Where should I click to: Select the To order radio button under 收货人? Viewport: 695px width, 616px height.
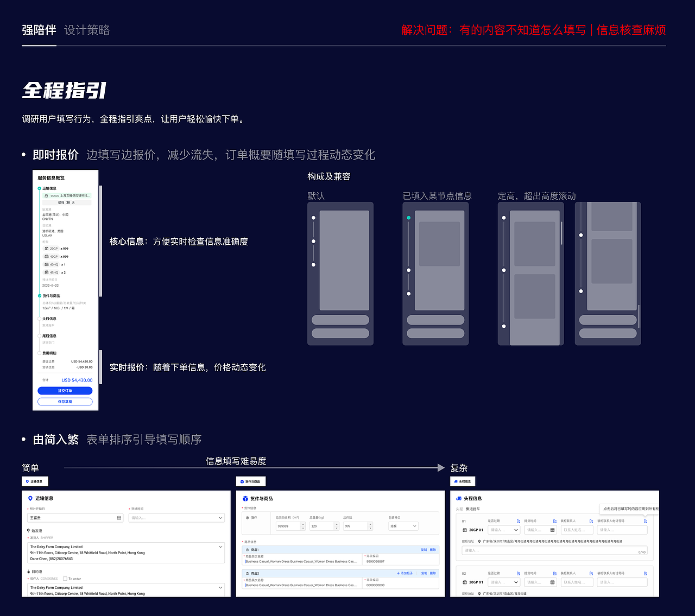click(x=65, y=579)
